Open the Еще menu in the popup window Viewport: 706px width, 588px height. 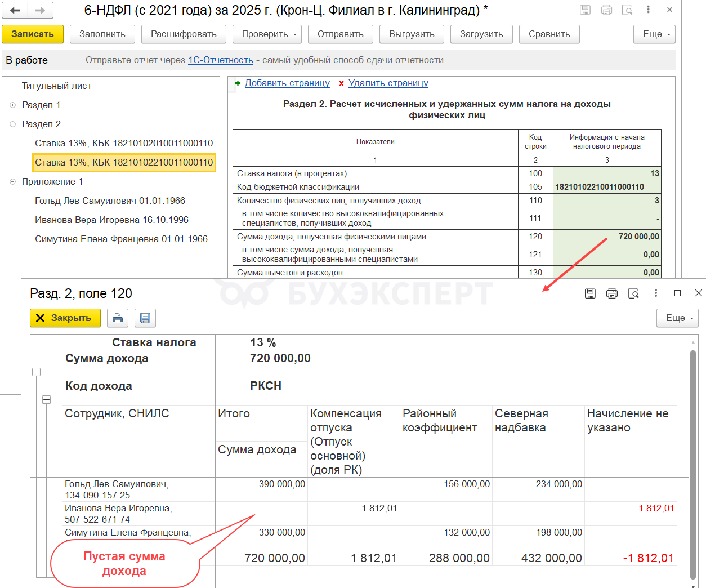677,318
